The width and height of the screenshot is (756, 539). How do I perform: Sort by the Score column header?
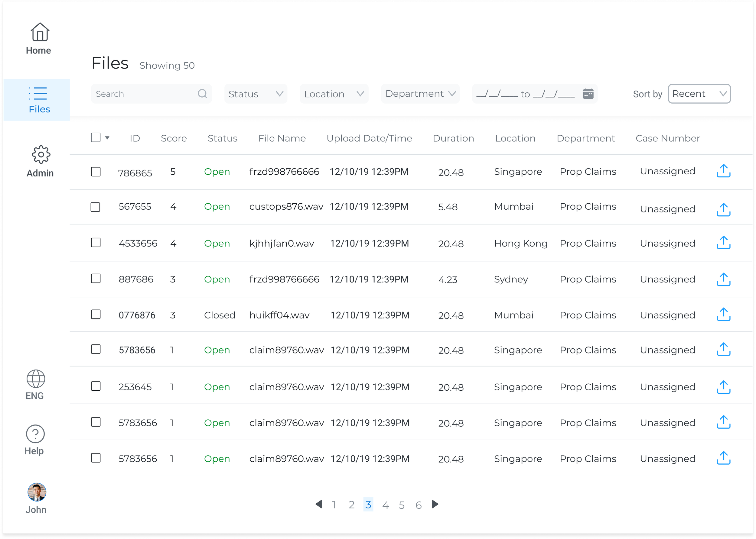coord(174,138)
